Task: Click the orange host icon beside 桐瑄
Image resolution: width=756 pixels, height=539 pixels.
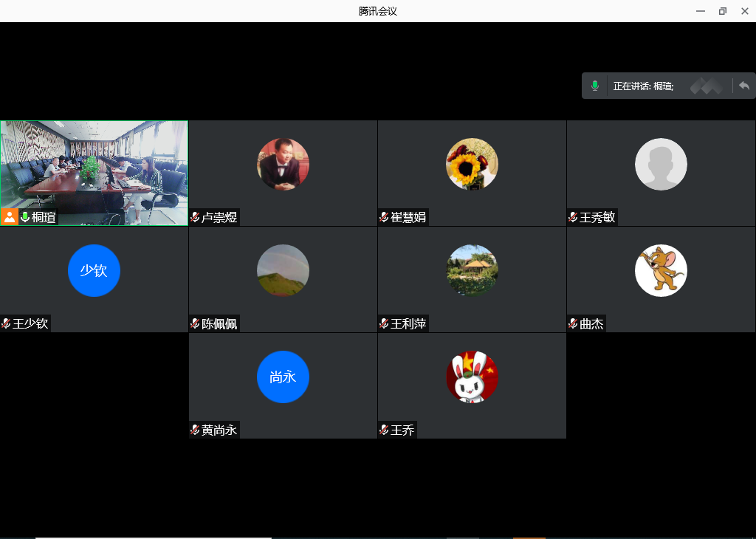Action: [10, 217]
